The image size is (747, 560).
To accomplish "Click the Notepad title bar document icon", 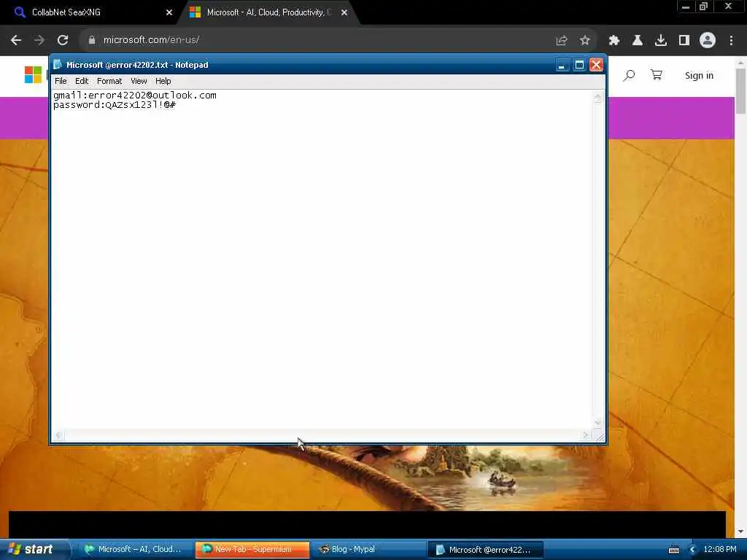I will pyautogui.click(x=58, y=64).
